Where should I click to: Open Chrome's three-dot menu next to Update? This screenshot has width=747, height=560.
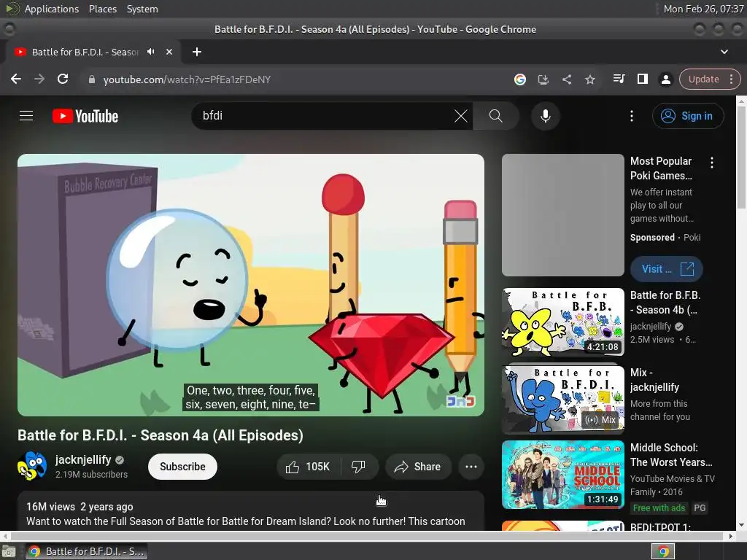click(x=731, y=79)
